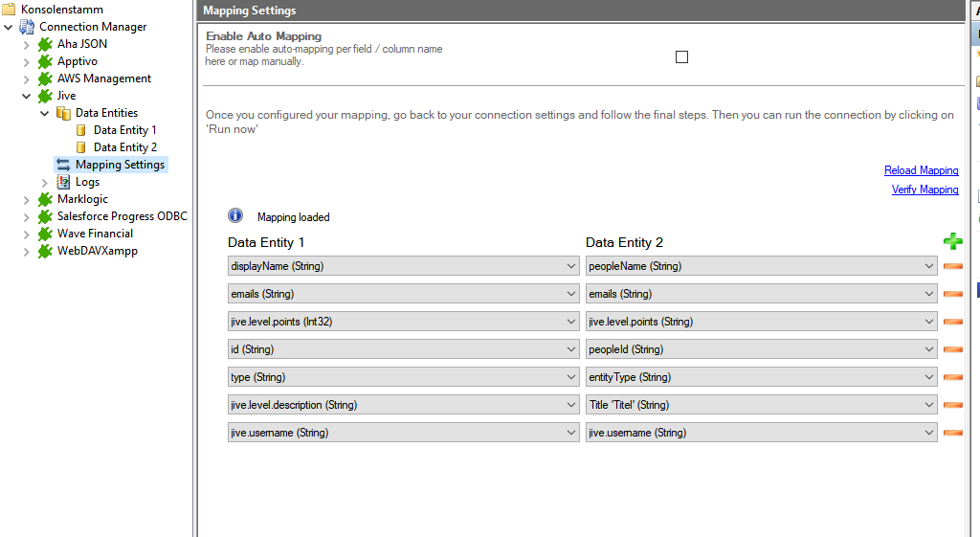Expand the Wave Financial connection node

27,234
